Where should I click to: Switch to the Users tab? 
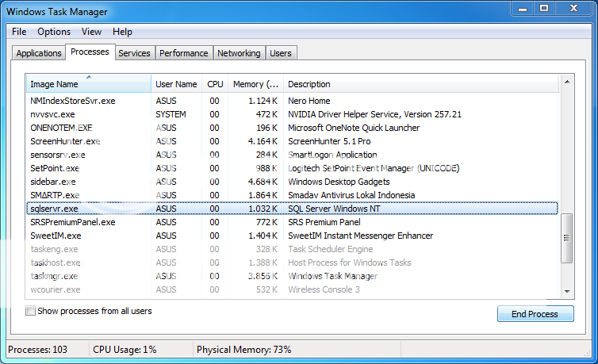281,53
